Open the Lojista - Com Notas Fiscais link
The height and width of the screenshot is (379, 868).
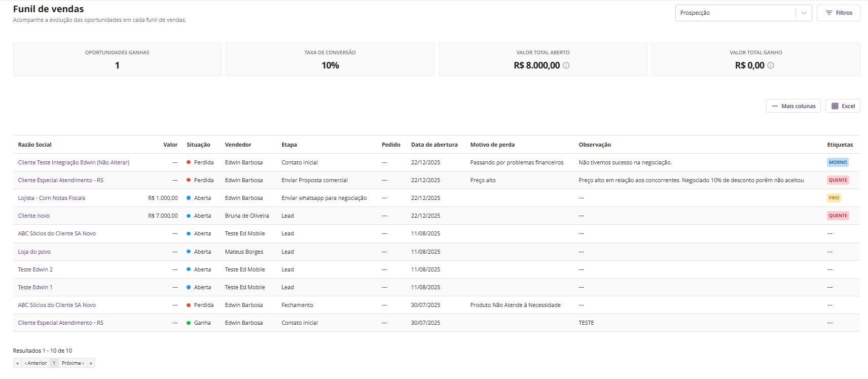tap(52, 198)
